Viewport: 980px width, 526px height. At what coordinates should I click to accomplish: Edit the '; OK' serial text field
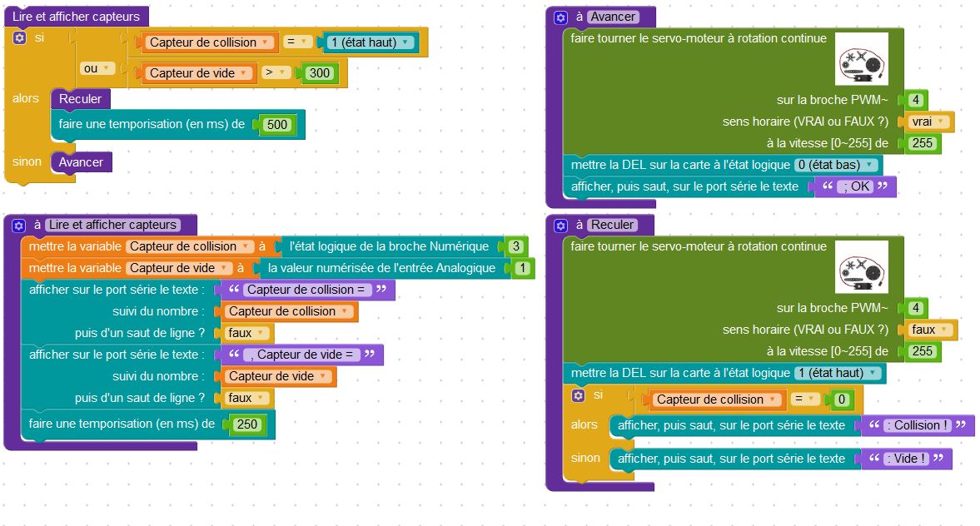(x=856, y=186)
